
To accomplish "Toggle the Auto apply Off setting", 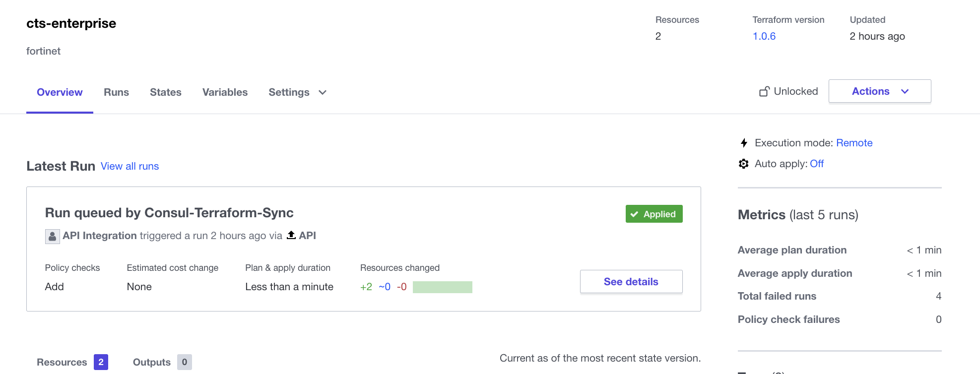I will click(816, 164).
